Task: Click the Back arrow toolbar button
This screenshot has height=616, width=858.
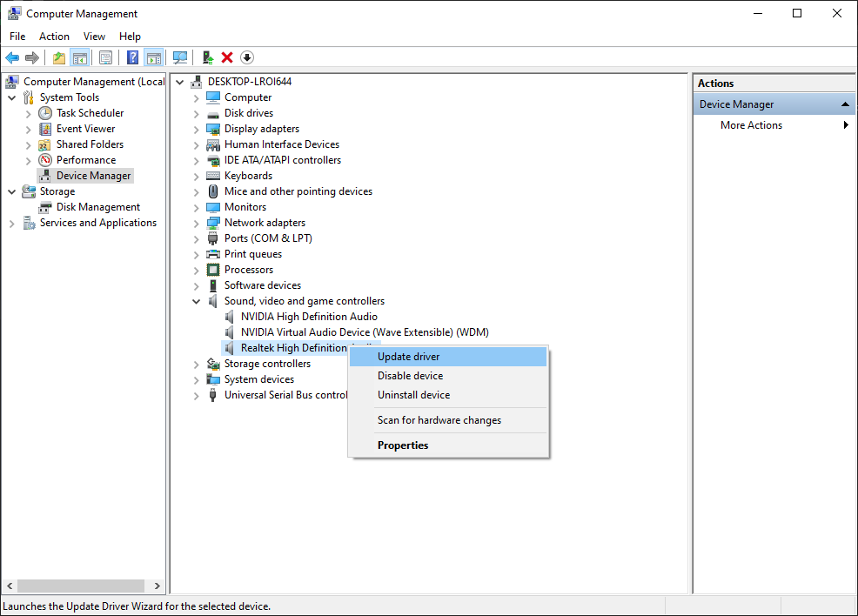Action: (x=12, y=57)
